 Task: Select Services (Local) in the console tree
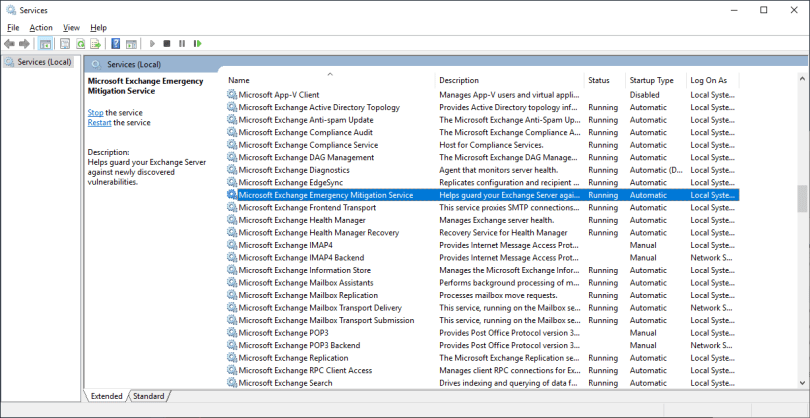click(44, 62)
